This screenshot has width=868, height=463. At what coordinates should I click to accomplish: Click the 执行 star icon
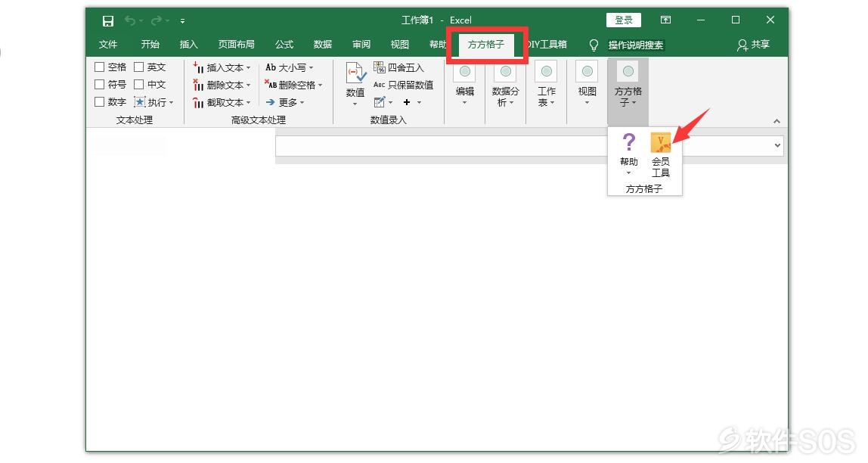[139, 102]
